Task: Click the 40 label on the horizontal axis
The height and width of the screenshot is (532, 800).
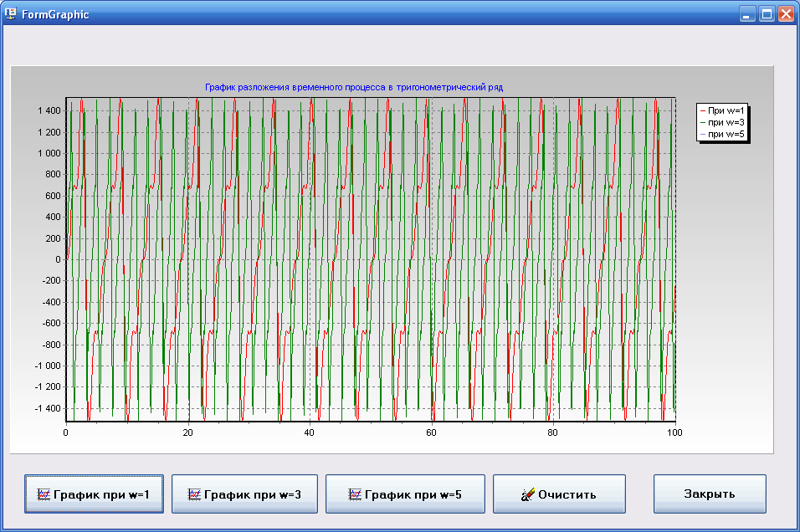Action: tap(310, 432)
